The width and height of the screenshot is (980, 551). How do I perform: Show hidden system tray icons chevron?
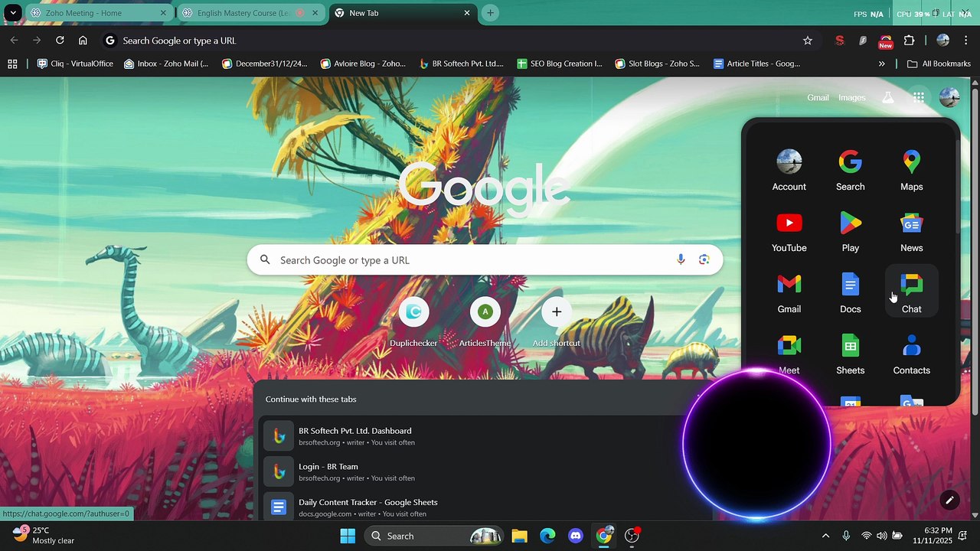click(x=825, y=536)
